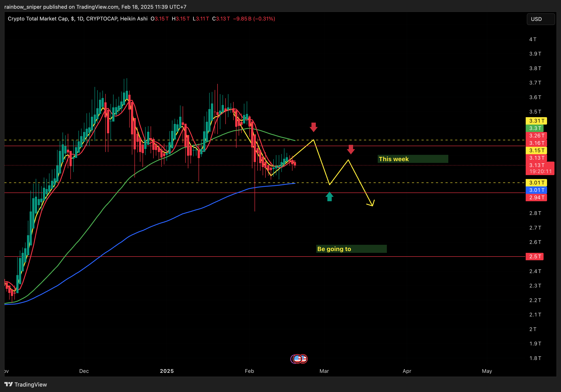Click the 3.7 T price scale label
The height and width of the screenshot is (392, 561).
535,83
